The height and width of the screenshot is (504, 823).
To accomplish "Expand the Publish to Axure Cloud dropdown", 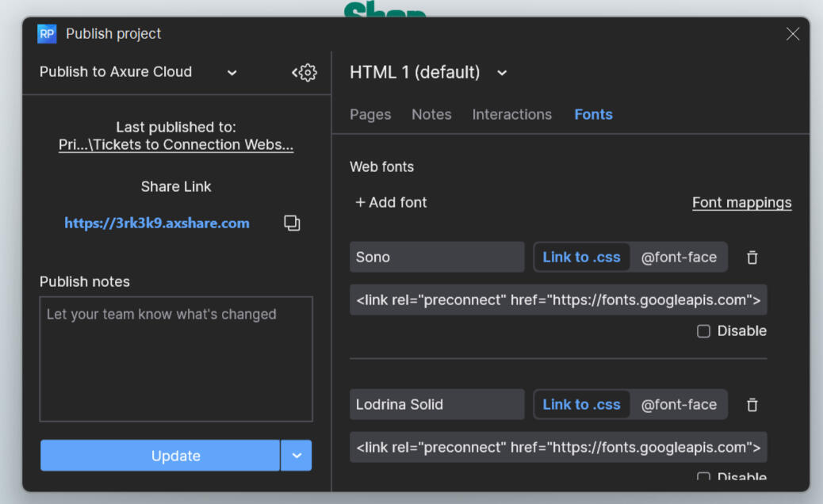I will (232, 72).
